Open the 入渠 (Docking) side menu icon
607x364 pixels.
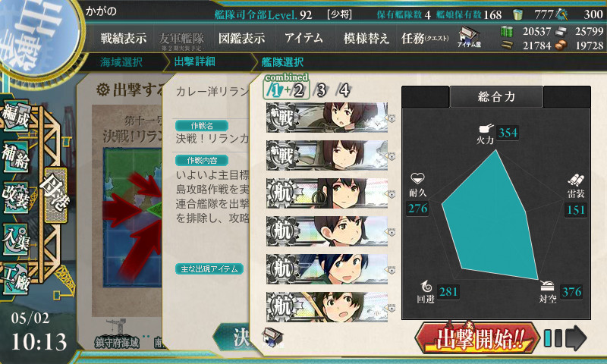coord(16,239)
